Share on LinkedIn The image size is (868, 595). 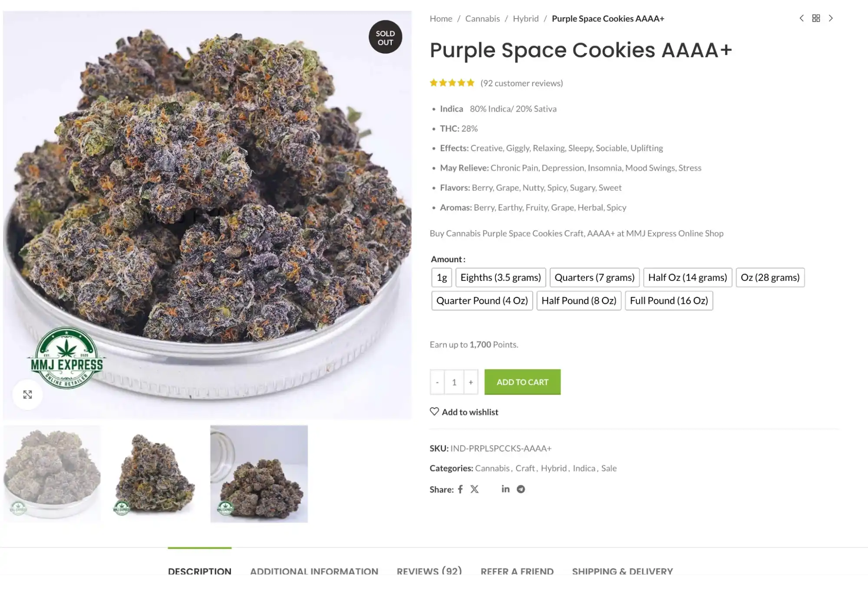505,489
